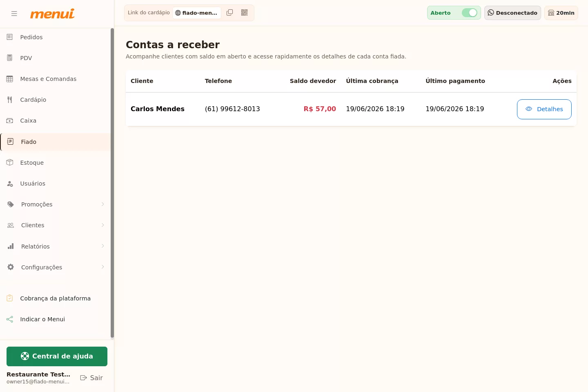Click the PDV calculator icon
The height and width of the screenshot is (392, 588).
[10, 58]
